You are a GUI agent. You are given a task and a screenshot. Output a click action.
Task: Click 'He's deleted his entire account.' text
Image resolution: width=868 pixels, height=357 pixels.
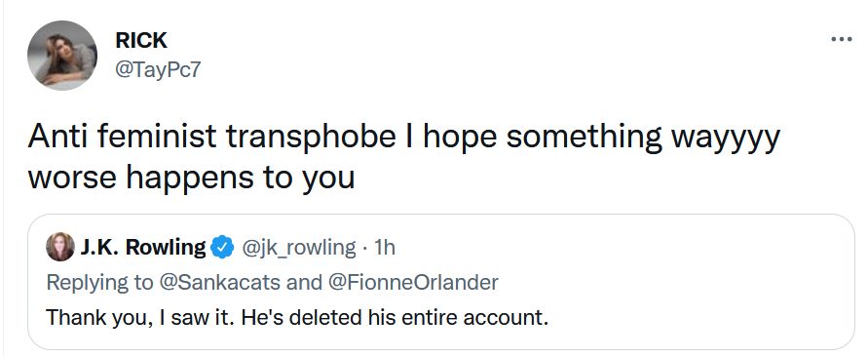coord(391,318)
